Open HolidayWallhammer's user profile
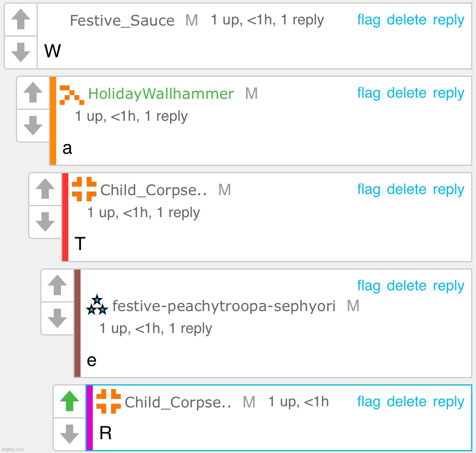This screenshot has width=476, height=453. tap(161, 94)
